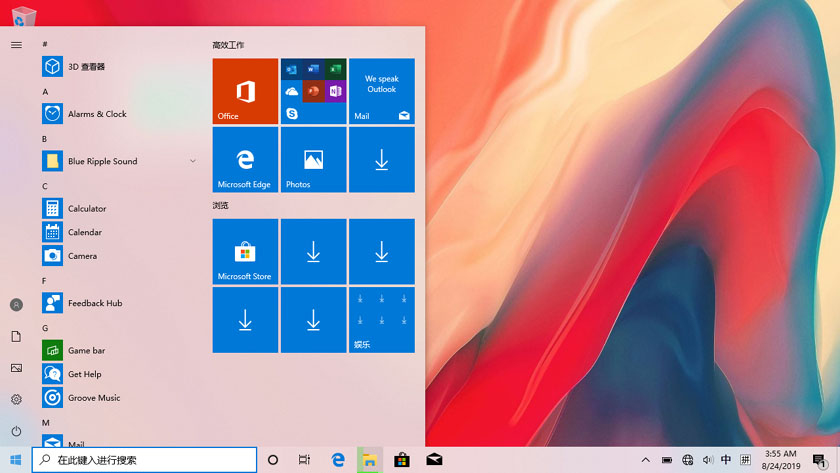840x473 pixels.
Task: Open the Microsoft Store tile
Action: (x=245, y=251)
